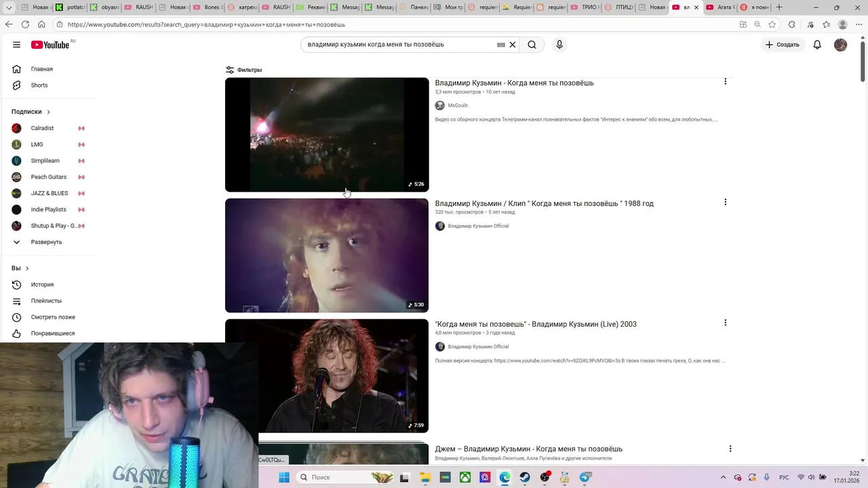868x488 pixels.
Task: Expand subscriptions list with Развернуть
Action: coord(47,242)
